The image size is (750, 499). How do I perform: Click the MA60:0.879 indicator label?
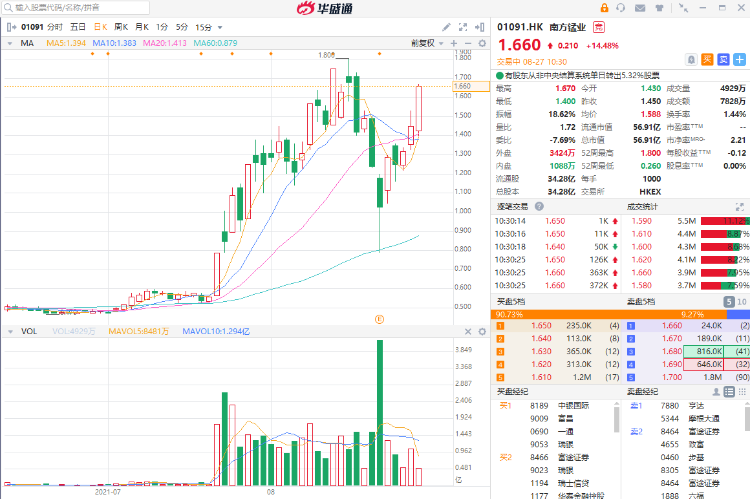pos(215,43)
